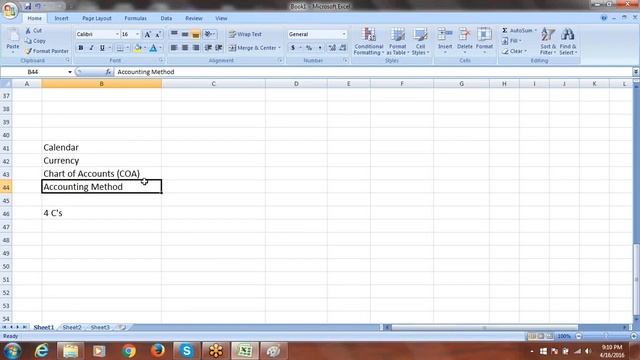Viewport: 640px width, 360px height.
Task: Toggle Align Text Left
Action: point(174,48)
